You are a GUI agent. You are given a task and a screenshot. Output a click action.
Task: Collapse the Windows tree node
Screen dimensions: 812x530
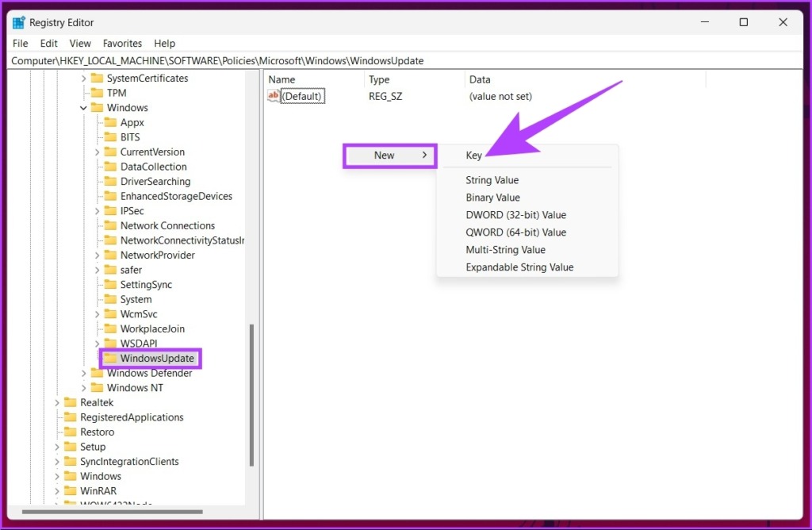point(83,108)
